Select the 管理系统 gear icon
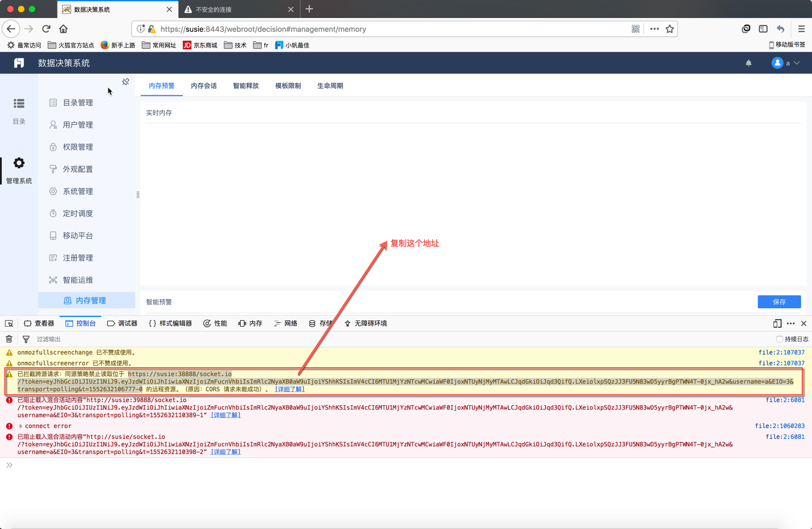 19,163
